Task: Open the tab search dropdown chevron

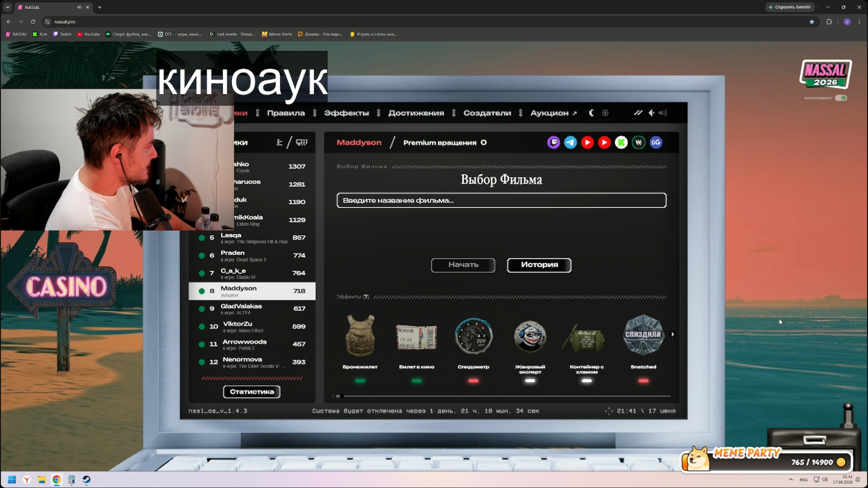Action: (8, 7)
